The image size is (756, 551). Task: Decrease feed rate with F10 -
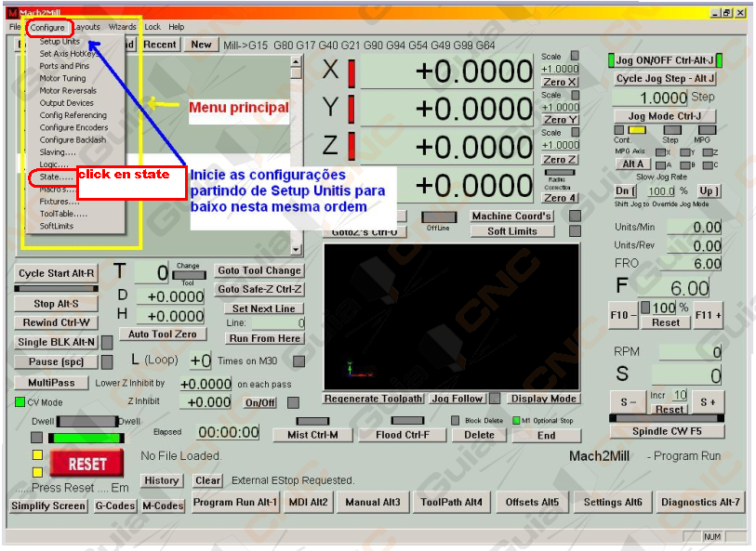pos(623,315)
